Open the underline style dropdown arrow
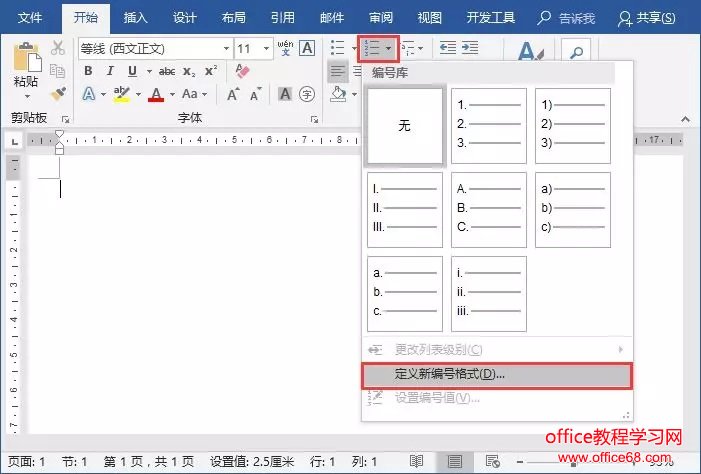 click(149, 71)
